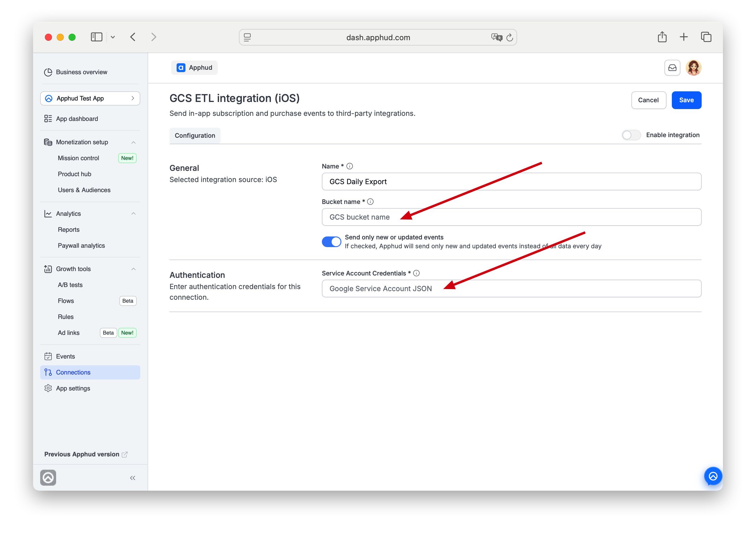Open Business overview page
The image size is (756, 535).
(81, 72)
